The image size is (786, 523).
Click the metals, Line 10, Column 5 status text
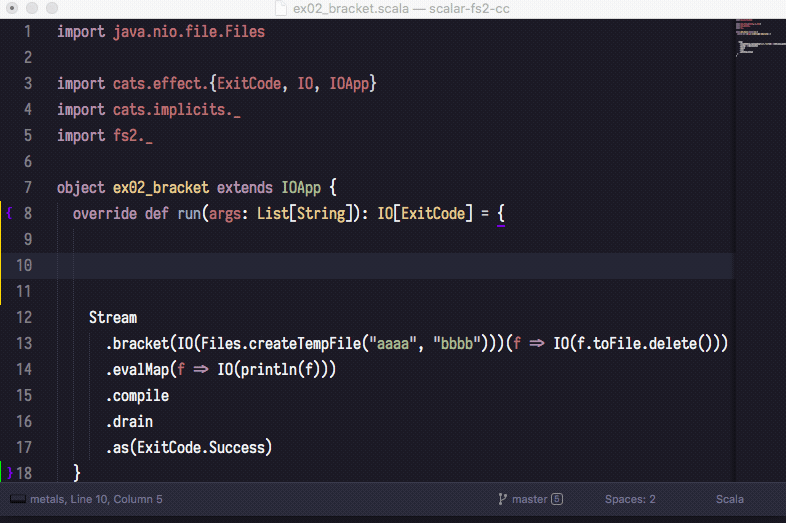click(x=96, y=499)
